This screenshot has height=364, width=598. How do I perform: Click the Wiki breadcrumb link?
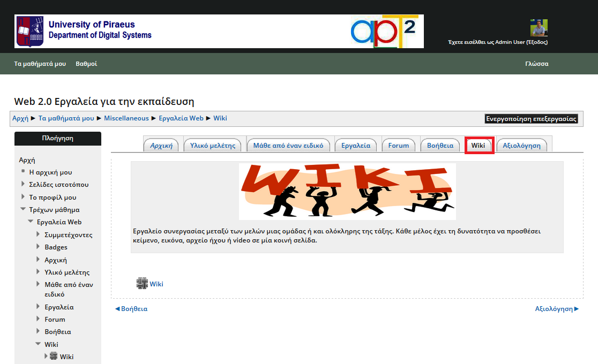pos(220,118)
